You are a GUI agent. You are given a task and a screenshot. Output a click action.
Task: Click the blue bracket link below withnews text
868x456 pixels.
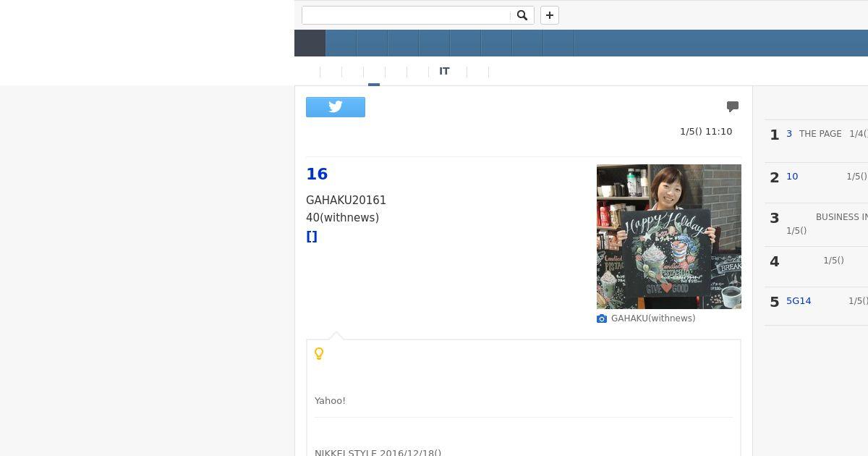click(x=312, y=237)
